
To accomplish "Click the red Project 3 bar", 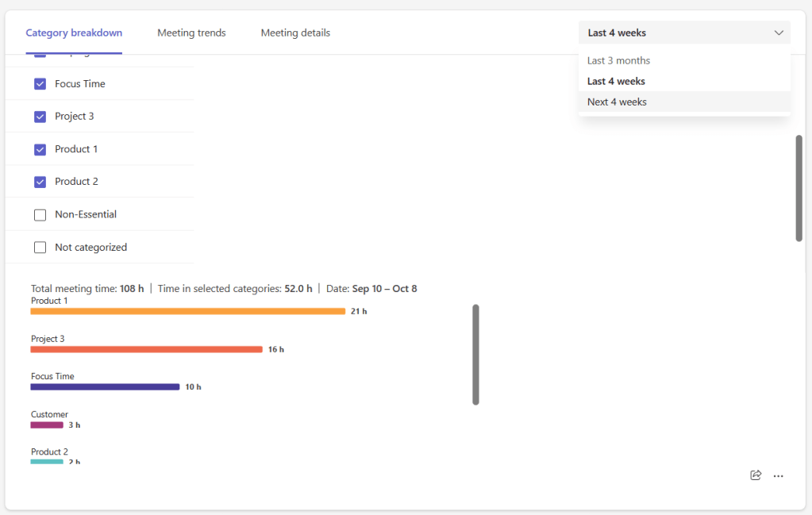I will (x=146, y=349).
